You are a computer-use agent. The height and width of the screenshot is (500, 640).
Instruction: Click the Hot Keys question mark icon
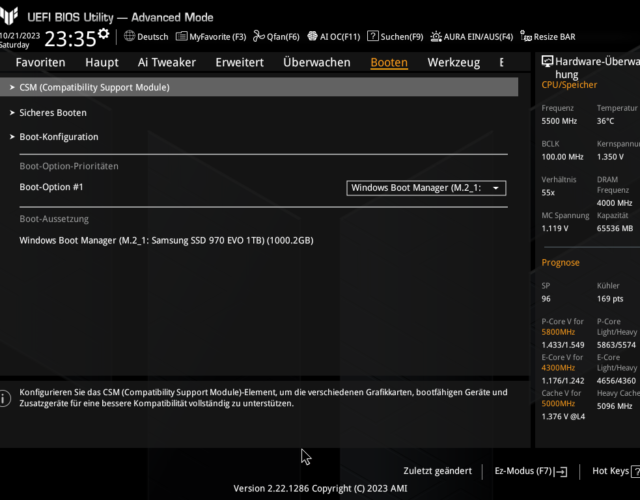tap(635, 470)
